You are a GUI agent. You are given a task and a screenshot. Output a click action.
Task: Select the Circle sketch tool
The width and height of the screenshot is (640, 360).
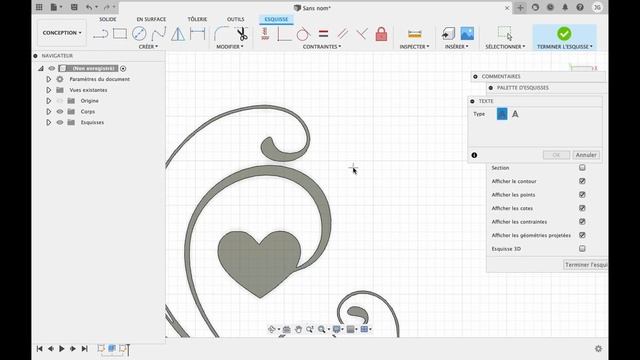[139, 34]
